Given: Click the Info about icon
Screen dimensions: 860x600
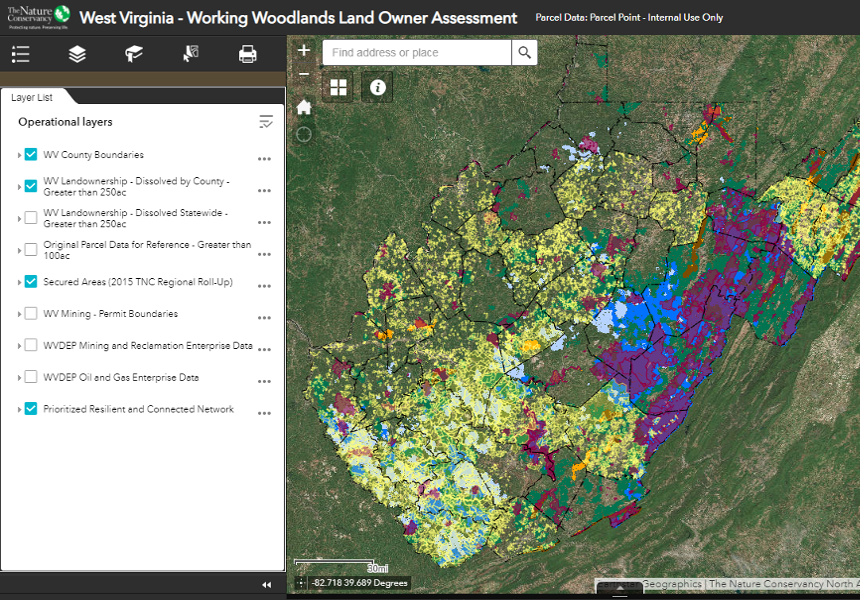Looking at the screenshot, I should click(377, 87).
